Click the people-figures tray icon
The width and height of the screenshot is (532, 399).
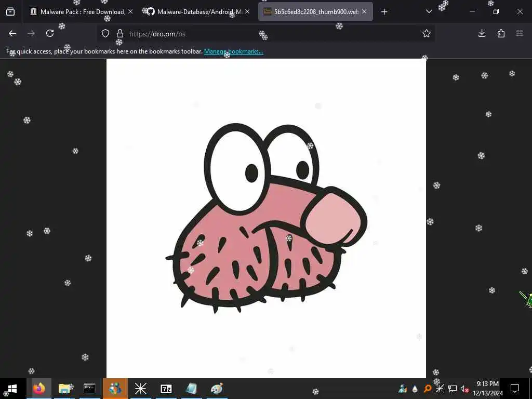click(x=403, y=389)
